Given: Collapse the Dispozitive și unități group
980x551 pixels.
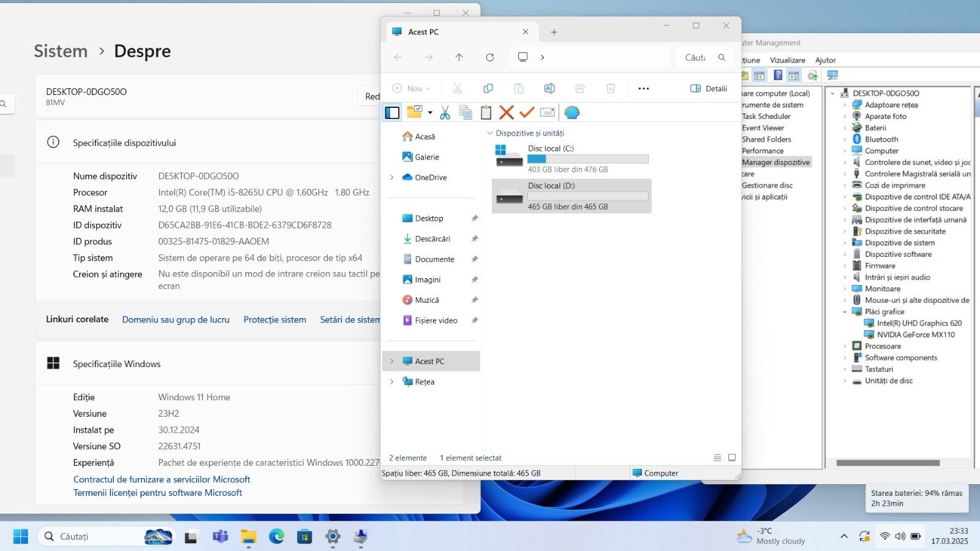Looking at the screenshot, I should click(489, 133).
